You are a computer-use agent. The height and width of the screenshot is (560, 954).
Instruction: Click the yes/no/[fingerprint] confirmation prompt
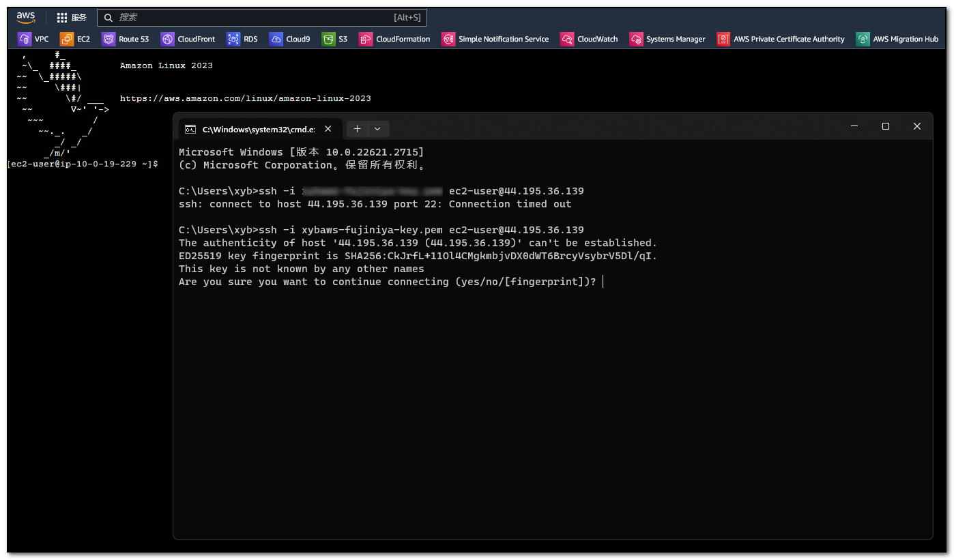tap(387, 282)
